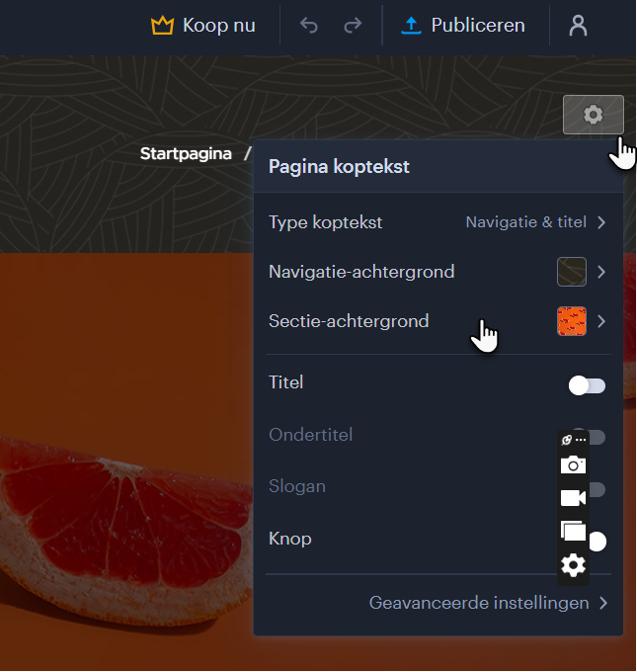This screenshot has width=637, height=672.
Task: Toggle the Knop switch
Action: coord(597,542)
